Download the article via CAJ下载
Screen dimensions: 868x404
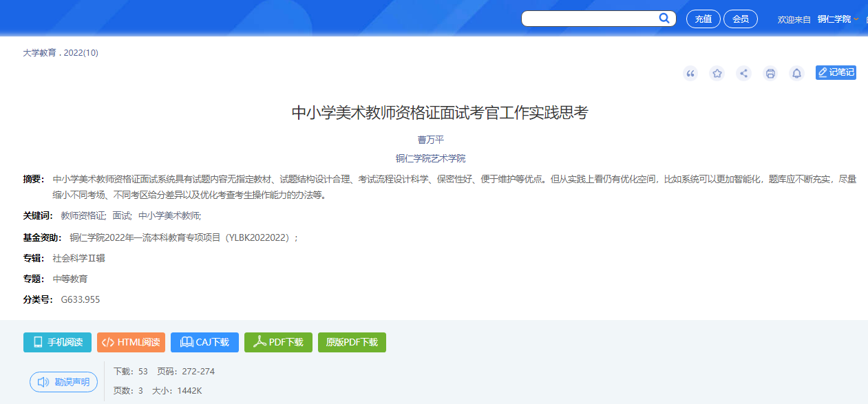point(204,342)
